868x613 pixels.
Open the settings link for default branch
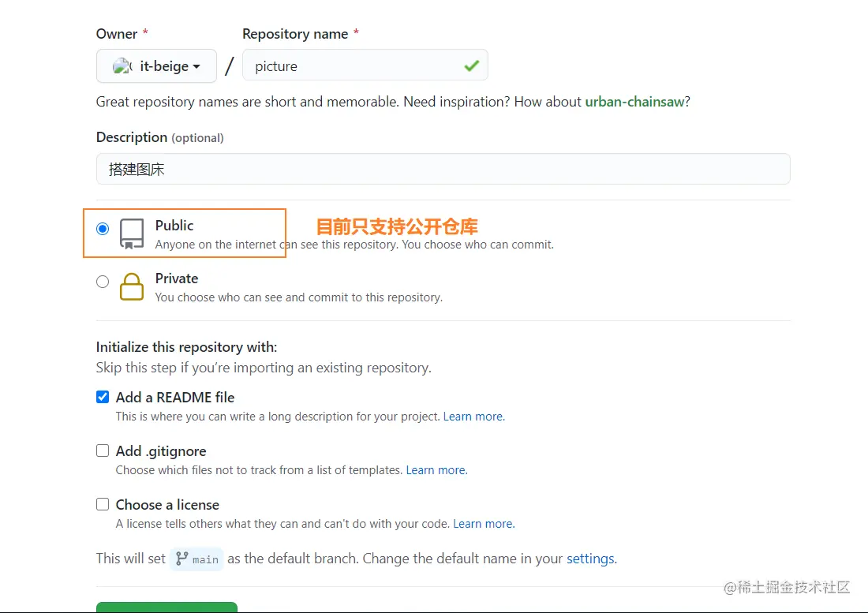click(591, 559)
